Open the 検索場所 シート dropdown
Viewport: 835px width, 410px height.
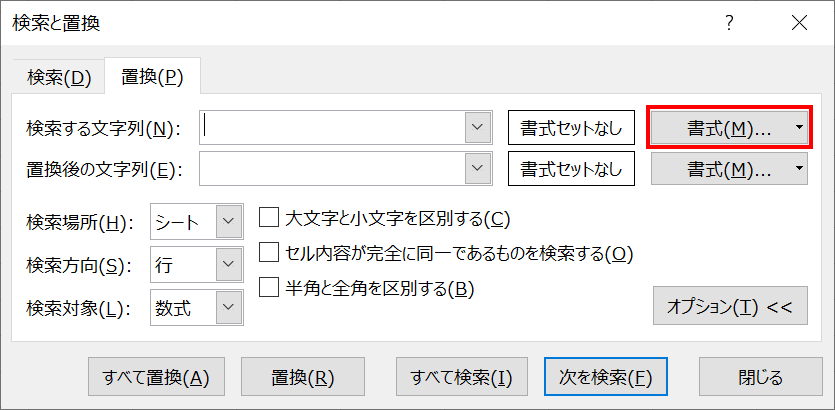230,222
